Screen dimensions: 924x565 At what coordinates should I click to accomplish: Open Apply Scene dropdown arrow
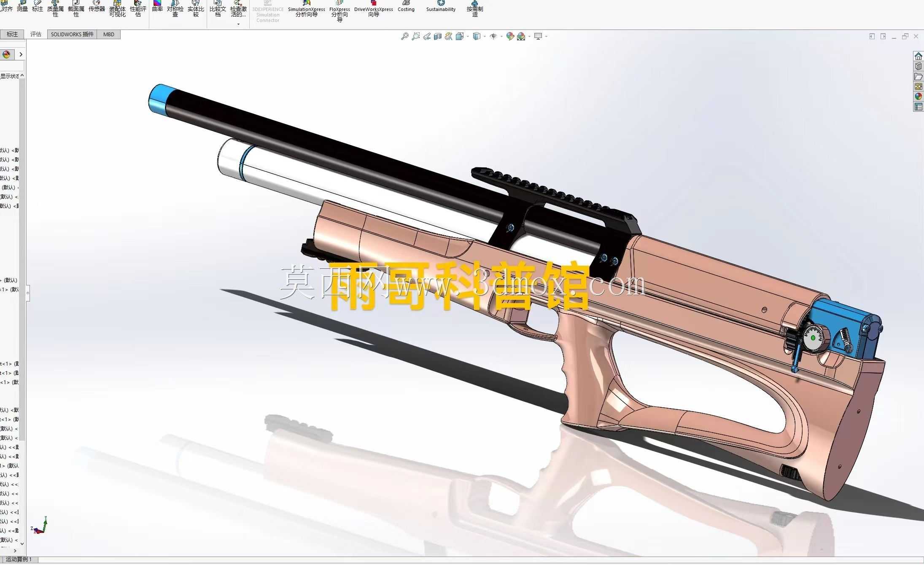[529, 36]
